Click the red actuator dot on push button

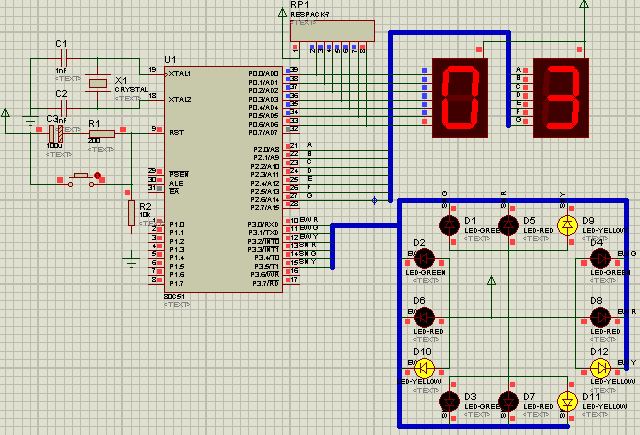point(97,175)
